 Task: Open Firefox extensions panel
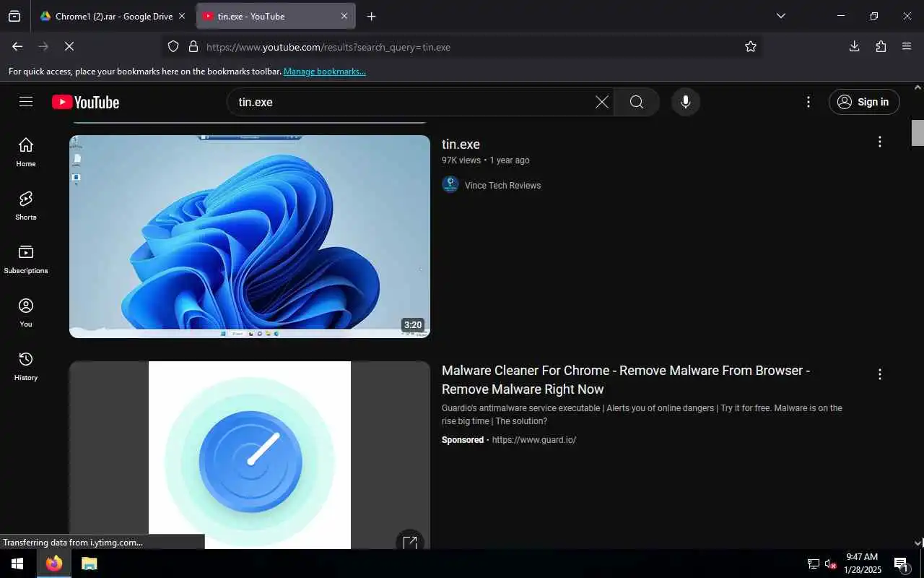pos(881,46)
